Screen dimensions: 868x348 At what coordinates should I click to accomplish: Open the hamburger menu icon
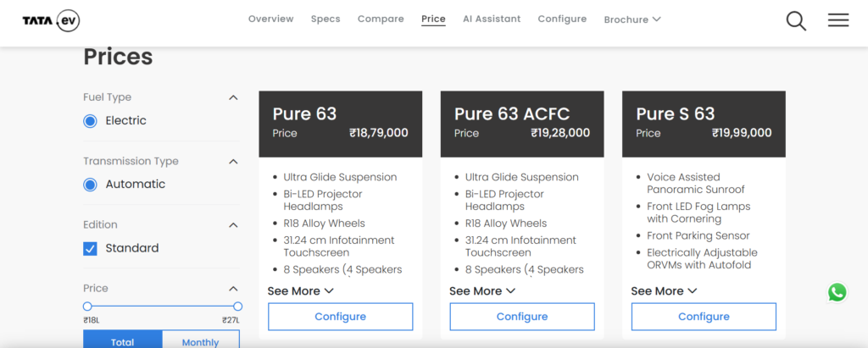pyautogui.click(x=838, y=20)
